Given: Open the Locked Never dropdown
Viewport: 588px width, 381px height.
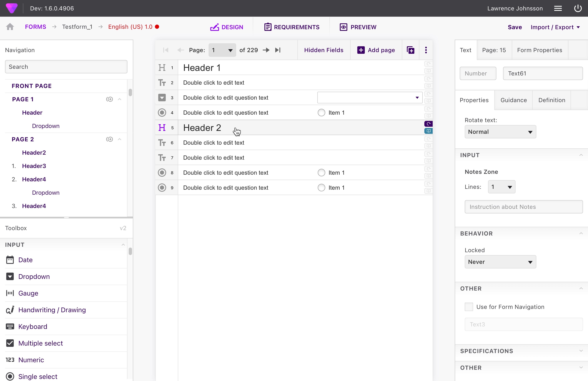Looking at the screenshot, I should [x=500, y=262].
